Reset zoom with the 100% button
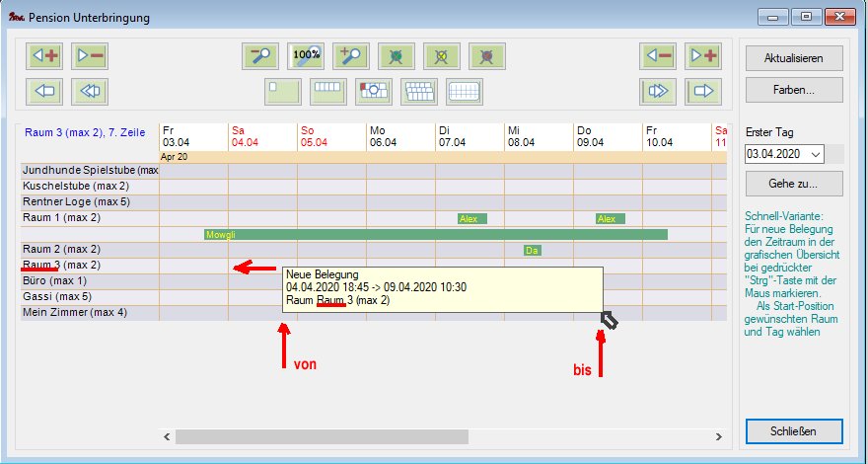 click(x=306, y=55)
